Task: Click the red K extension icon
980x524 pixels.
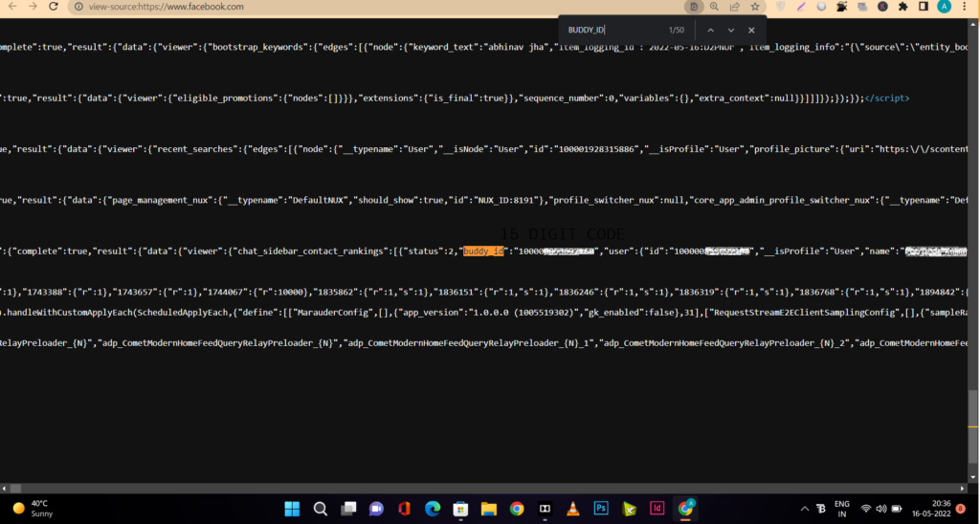Action: click(x=882, y=7)
